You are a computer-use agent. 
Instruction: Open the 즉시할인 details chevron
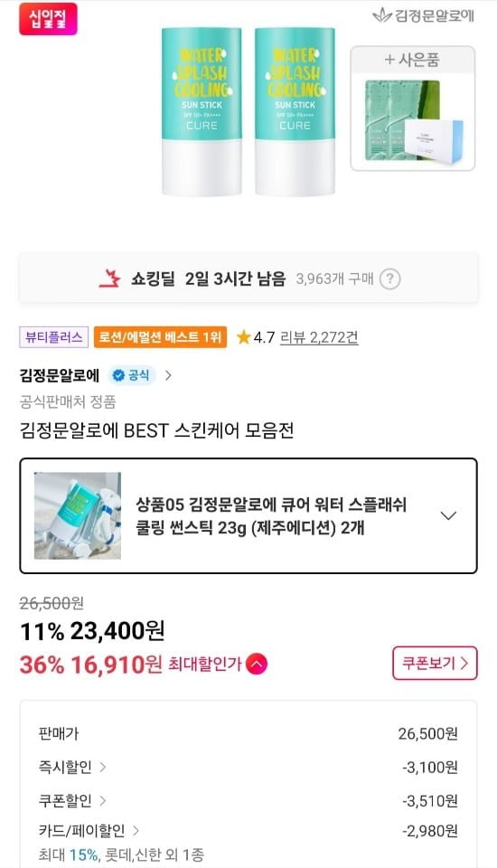coord(103,768)
